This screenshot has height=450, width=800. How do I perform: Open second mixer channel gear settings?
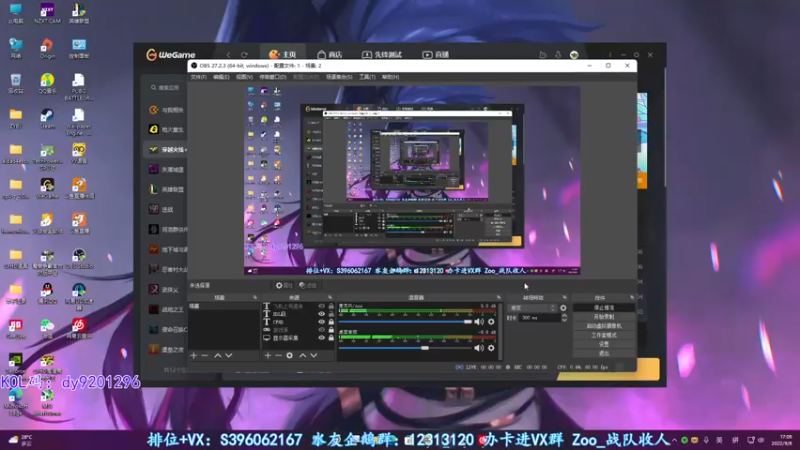[x=491, y=348]
